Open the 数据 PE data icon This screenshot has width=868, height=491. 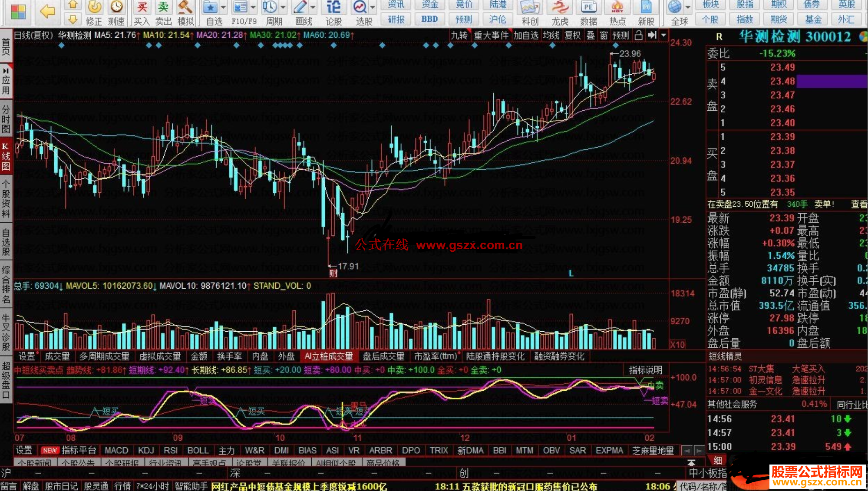588,8
